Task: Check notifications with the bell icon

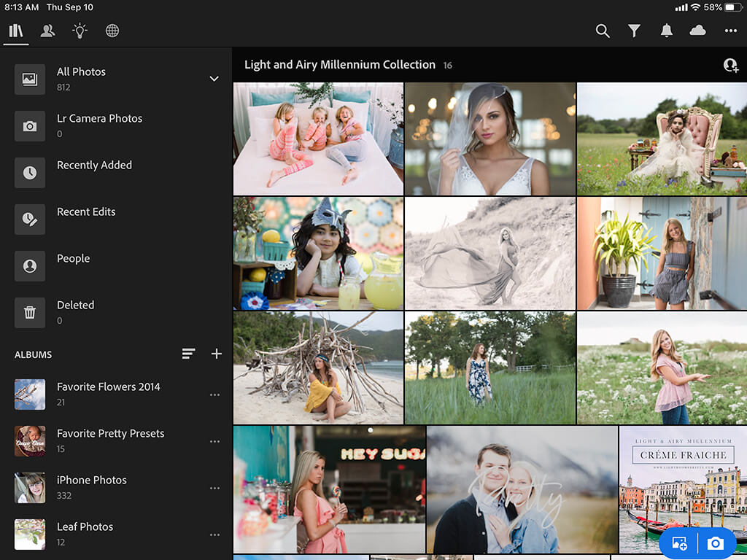Action: 666,31
